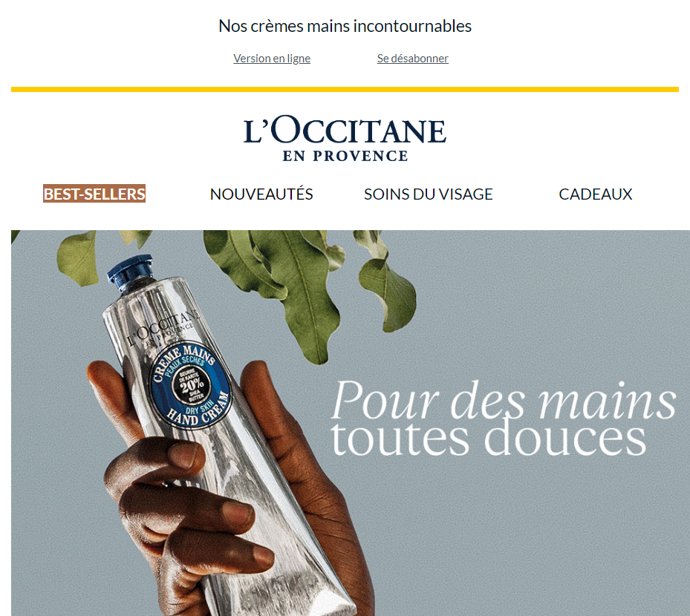Click the 20% shea butter circle emblem
The width and height of the screenshot is (690, 616).
tap(191, 384)
